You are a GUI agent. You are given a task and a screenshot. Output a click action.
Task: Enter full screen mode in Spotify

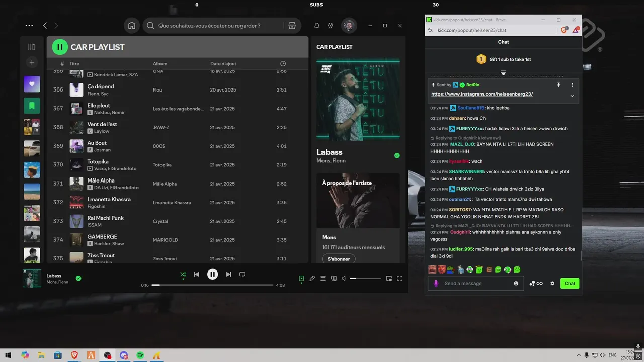click(x=400, y=278)
